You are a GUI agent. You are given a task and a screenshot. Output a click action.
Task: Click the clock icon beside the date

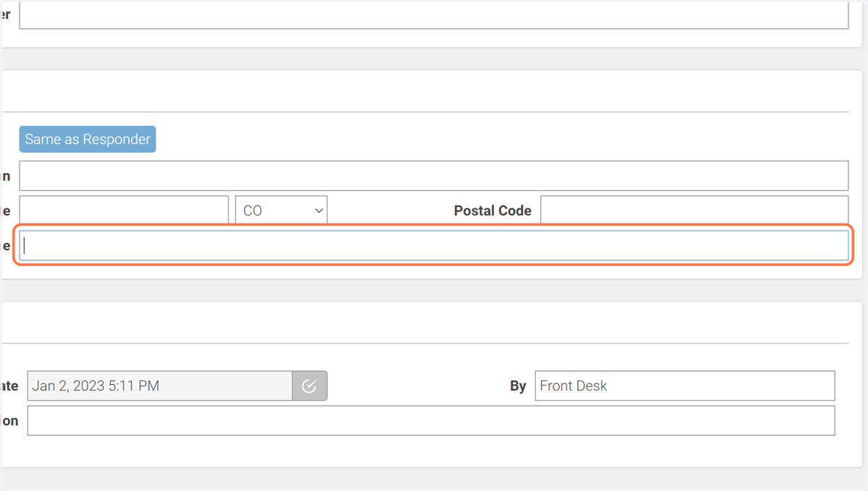pos(310,386)
